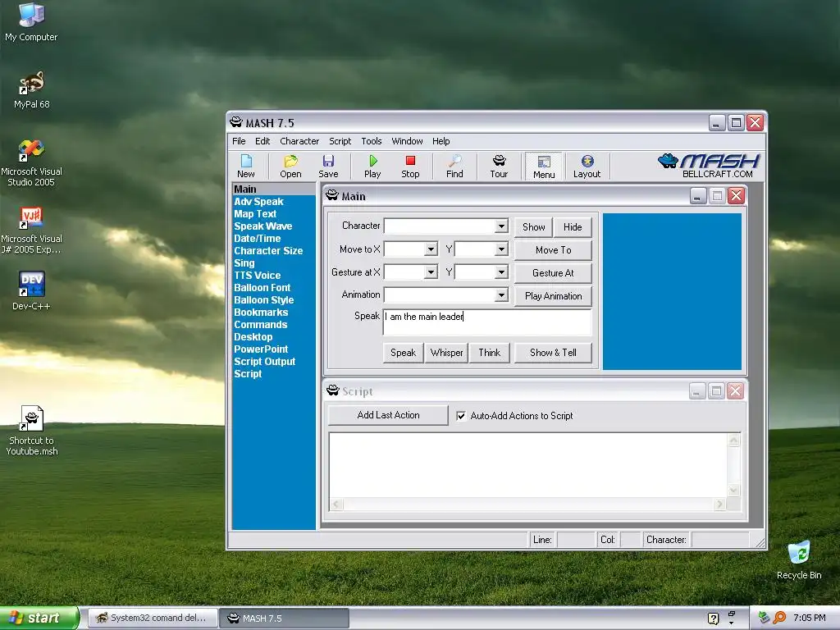This screenshot has height=630, width=840.
Task: Click the Layout toolbar icon
Action: click(x=587, y=166)
